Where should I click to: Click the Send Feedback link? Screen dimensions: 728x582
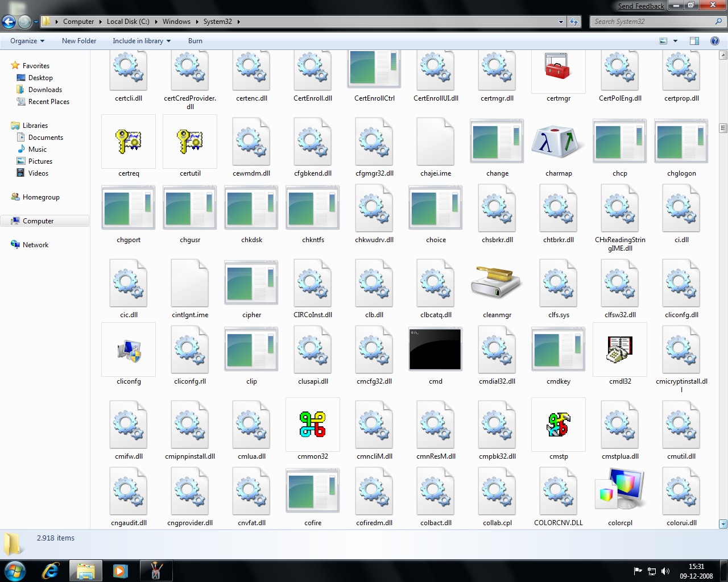[x=640, y=6]
